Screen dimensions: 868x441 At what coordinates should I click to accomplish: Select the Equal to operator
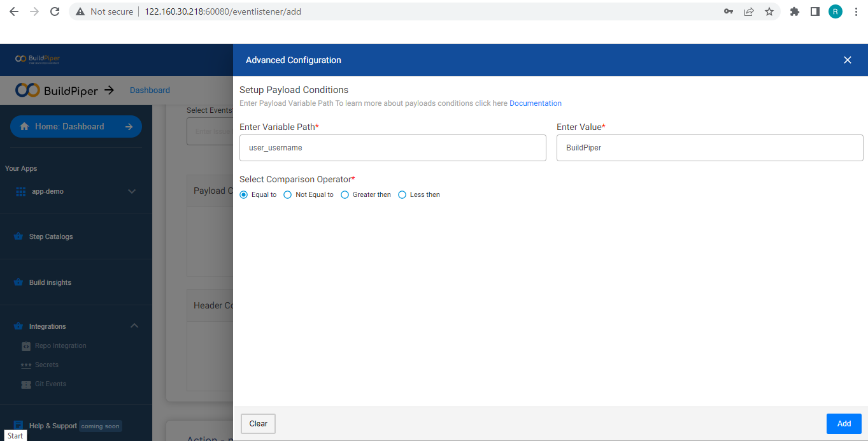tap(243, 194)
